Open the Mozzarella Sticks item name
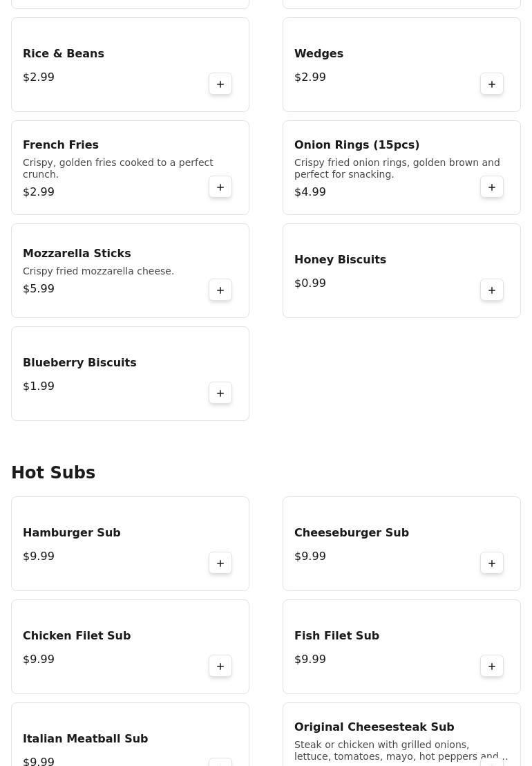The image size is (532, 766). (x=77, y=254)
